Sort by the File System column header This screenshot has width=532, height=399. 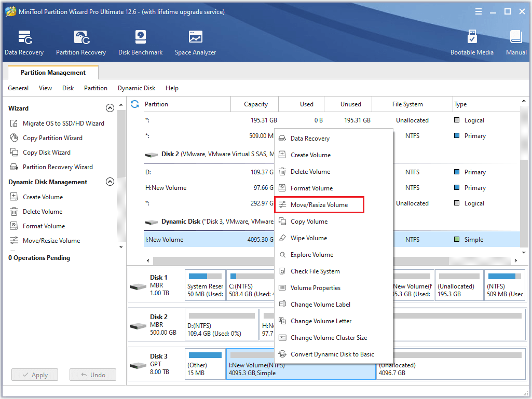(412, 104)
